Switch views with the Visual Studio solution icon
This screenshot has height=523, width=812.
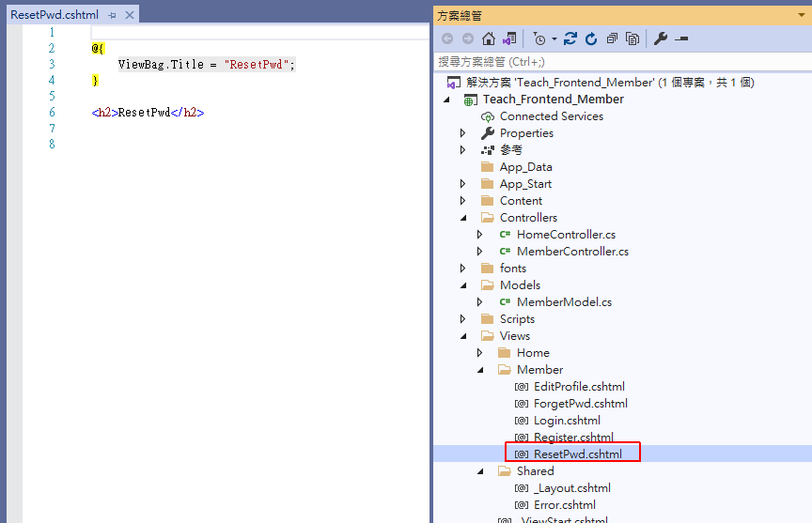[x=508, y=38]
